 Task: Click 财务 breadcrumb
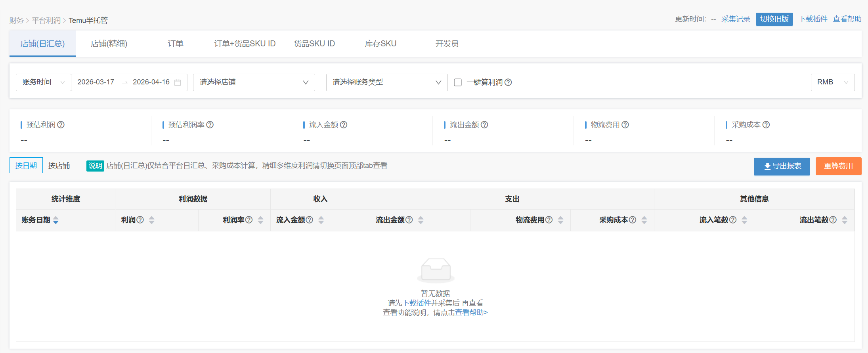pos(17,20)
